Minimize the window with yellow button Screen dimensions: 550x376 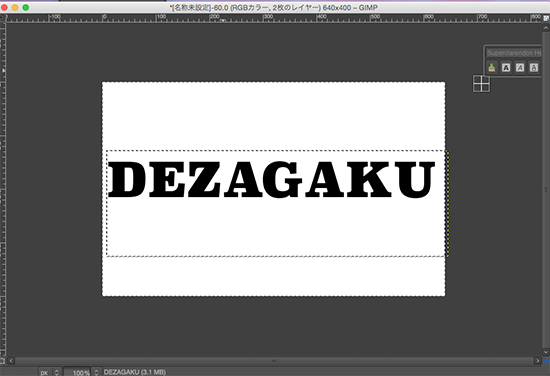coord(15,7)
